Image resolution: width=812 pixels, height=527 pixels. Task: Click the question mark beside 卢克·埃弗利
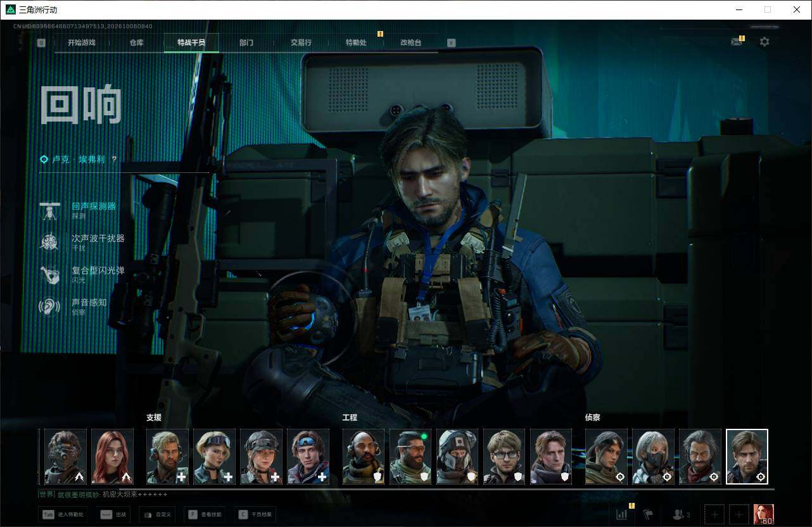[x=114, y=160]
